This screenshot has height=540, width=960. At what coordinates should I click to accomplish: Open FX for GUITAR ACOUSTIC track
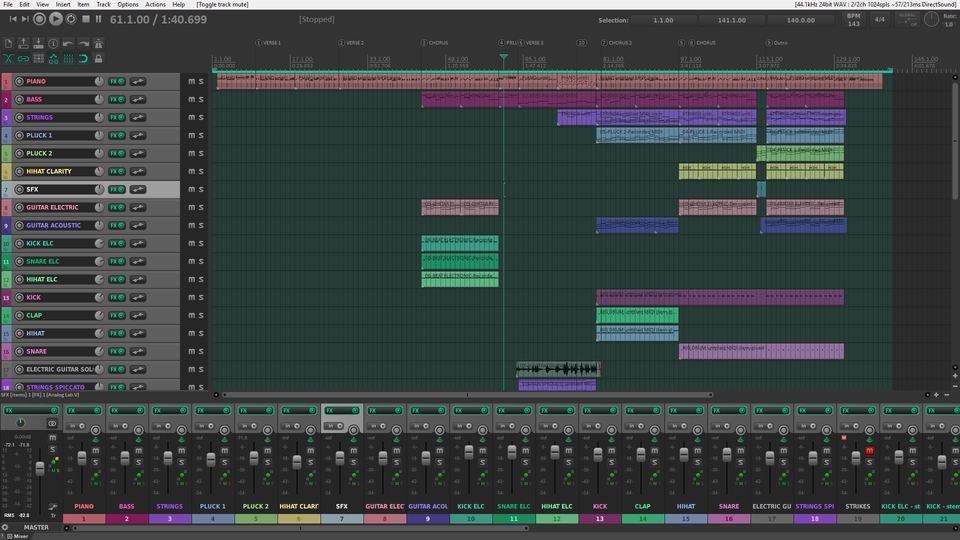pyautogui.click(x=116, y=225)
